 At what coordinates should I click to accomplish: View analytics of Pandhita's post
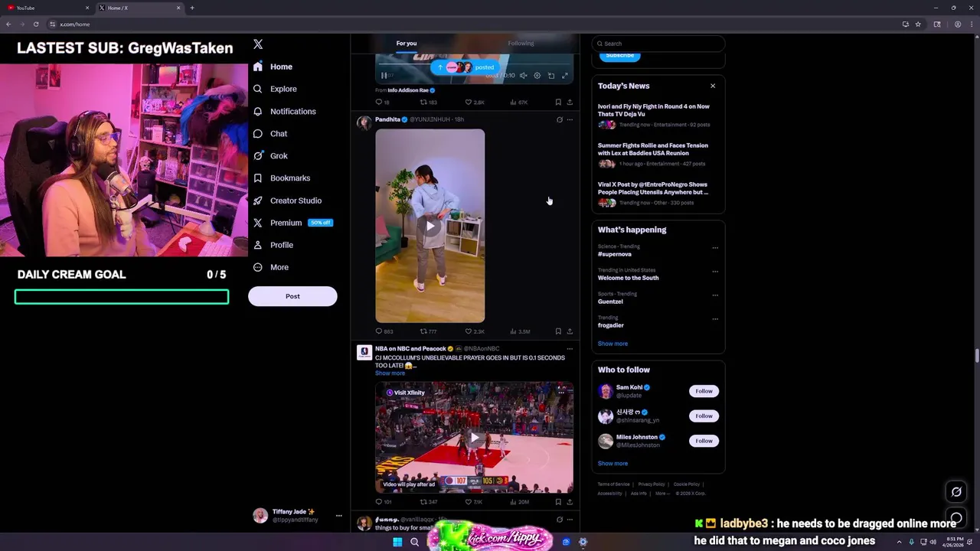point(520,331)
